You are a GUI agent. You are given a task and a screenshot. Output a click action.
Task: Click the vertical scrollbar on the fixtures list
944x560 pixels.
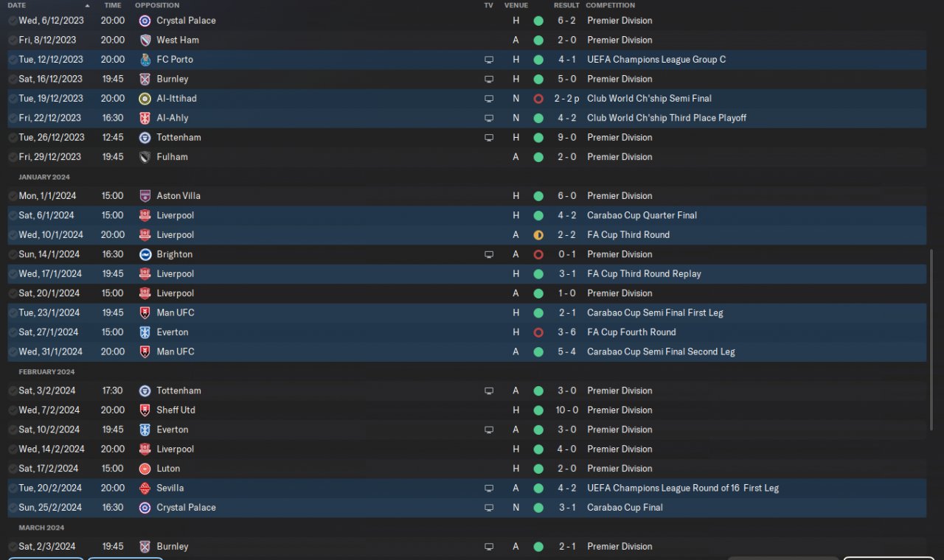[931, 309]
